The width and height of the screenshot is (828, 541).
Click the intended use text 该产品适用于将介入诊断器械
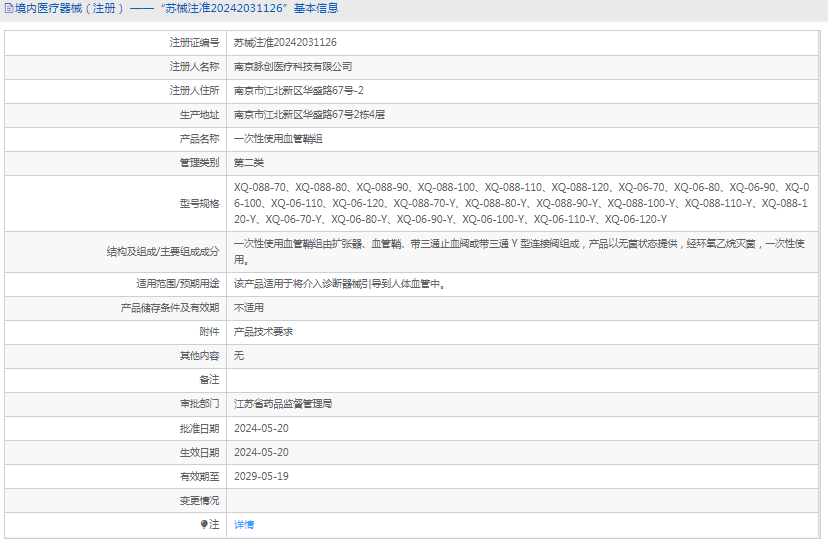340,284
